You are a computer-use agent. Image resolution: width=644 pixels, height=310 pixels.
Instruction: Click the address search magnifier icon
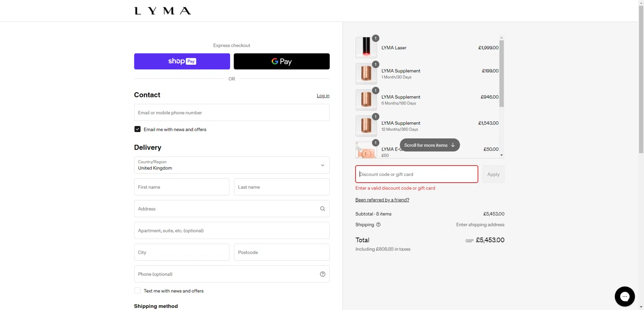pyautogui.click(x=322, y=209)
